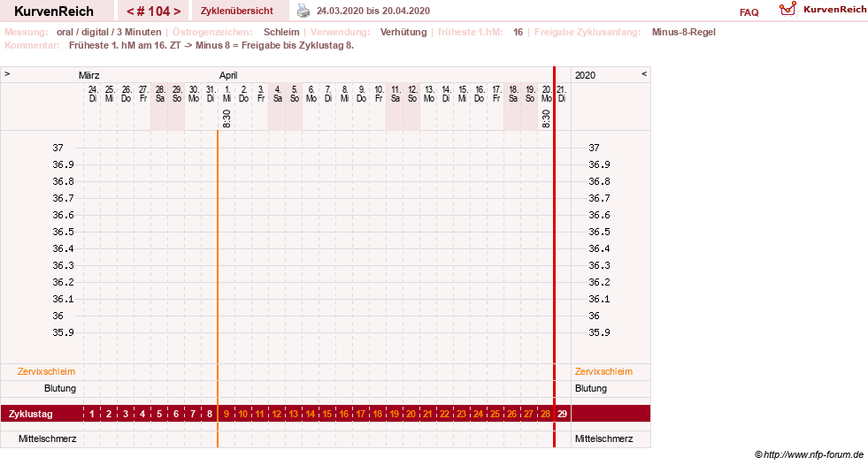Click cycle day 16 in Zyklustag row
The height and width of the screenshot is (465, 868).
pos(344,414)
